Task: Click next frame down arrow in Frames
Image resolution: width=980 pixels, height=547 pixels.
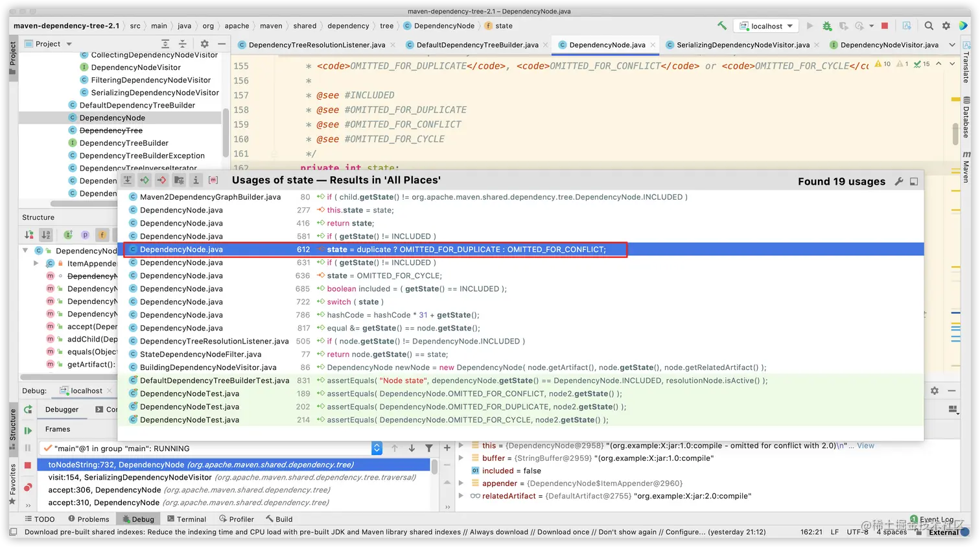Action: (412, 448)
